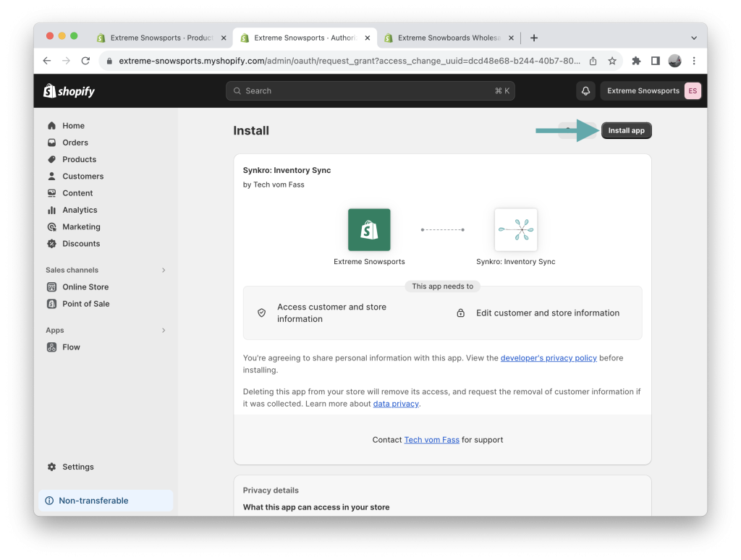Click the Home icon in sidebar
Image resolution: width=741 pixels, height=560 pixels.
point(52,126)
